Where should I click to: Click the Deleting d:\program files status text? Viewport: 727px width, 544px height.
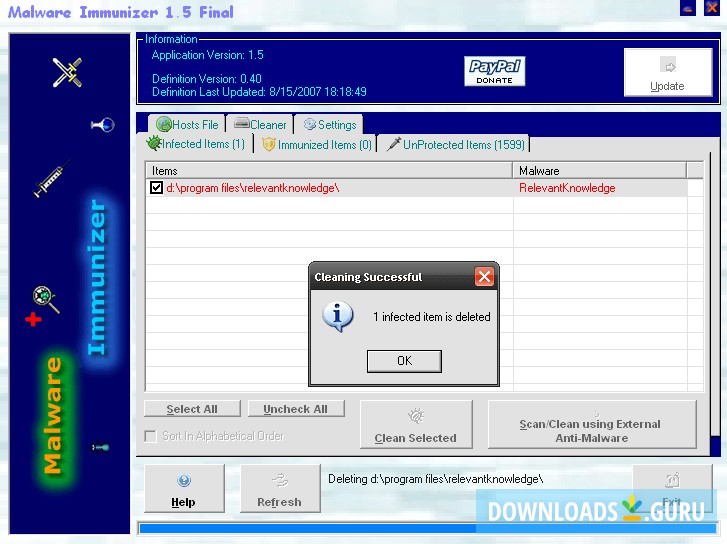(435, 479)
